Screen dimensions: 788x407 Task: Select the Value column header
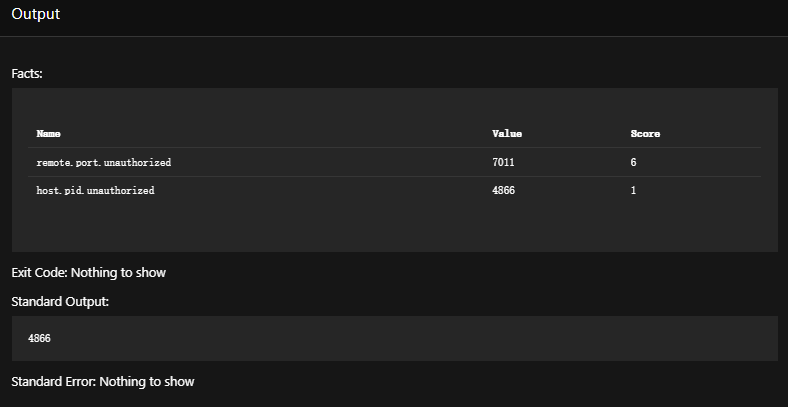click(x=507, y=134)
